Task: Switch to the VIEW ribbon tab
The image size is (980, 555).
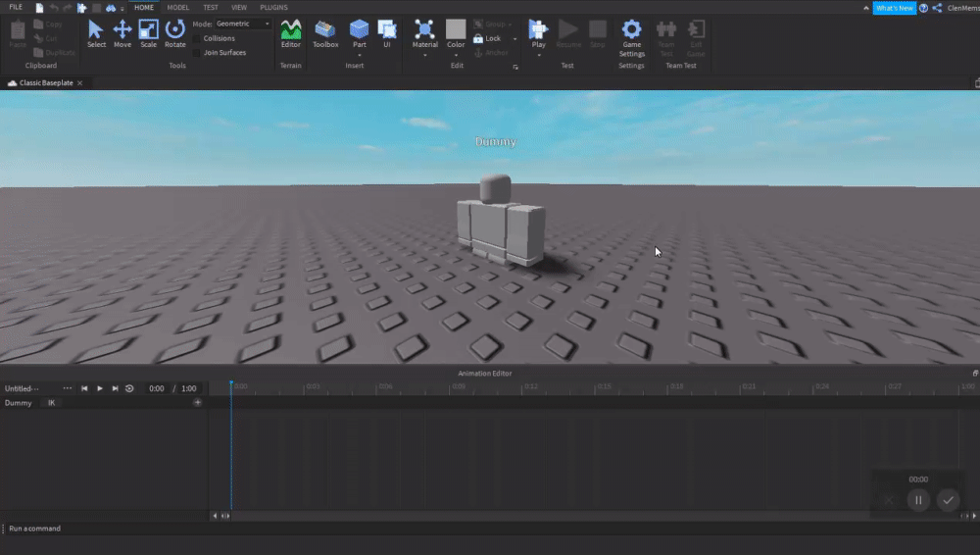Action: (239, 8)
